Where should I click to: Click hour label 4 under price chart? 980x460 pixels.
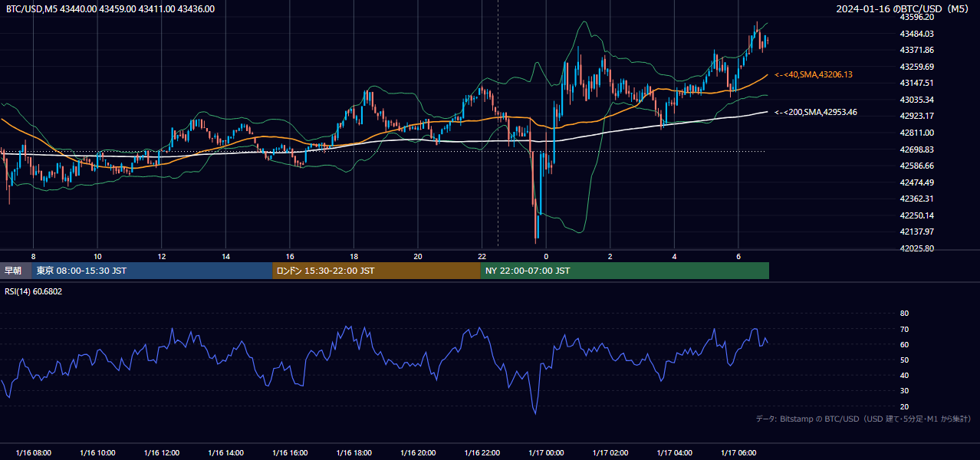point(674,256)
